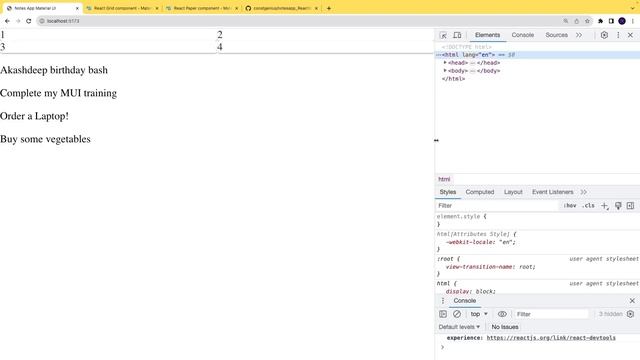
Task: Create a live expression eye icon
Action: pyautogui.click(x=502, y=314)
